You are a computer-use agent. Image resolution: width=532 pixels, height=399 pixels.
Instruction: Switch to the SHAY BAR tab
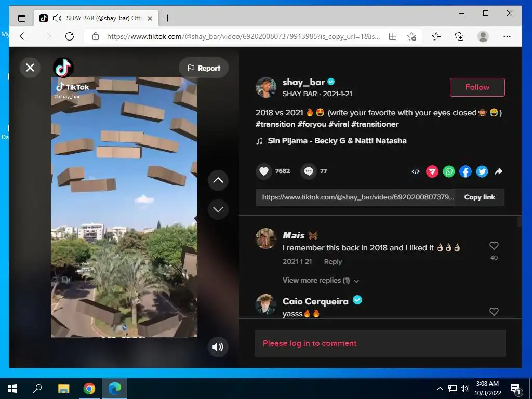[96, 18]
